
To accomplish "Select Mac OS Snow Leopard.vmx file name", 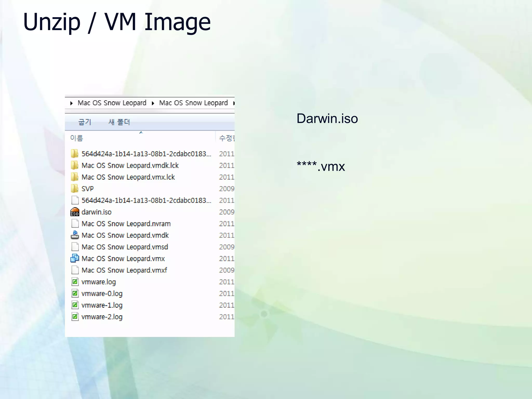I will pos(123,258).
